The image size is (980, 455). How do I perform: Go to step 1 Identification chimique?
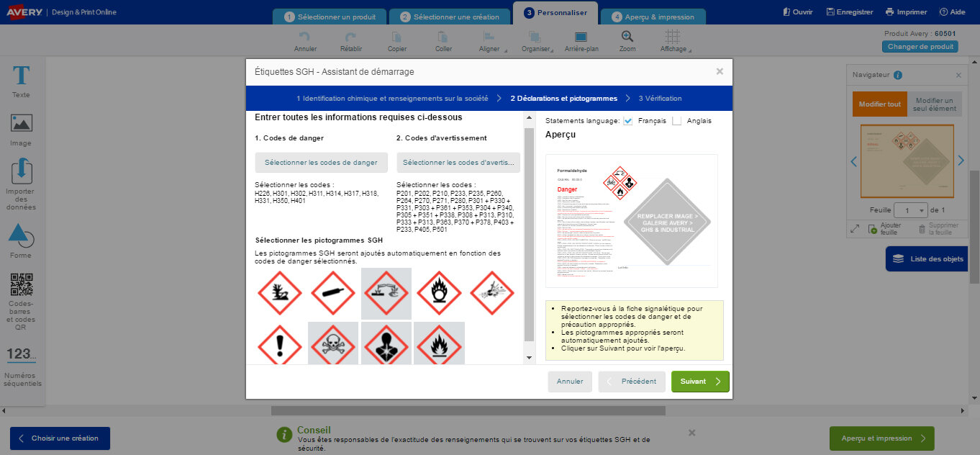392,98
